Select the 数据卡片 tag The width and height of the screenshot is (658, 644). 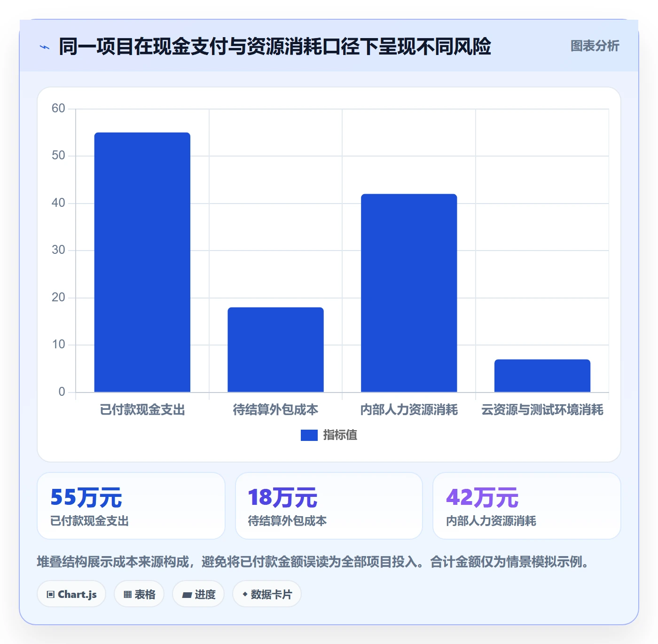click(x=267, y=594)
